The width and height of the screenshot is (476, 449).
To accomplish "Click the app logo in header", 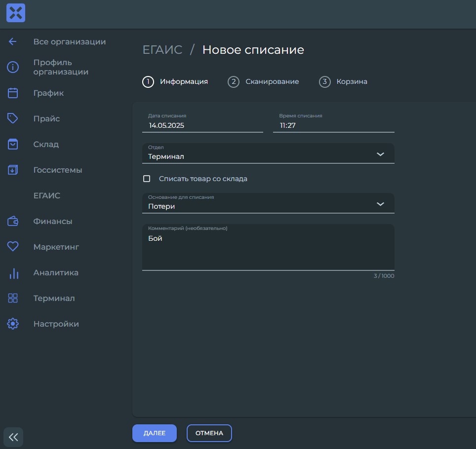I will 16,13.
